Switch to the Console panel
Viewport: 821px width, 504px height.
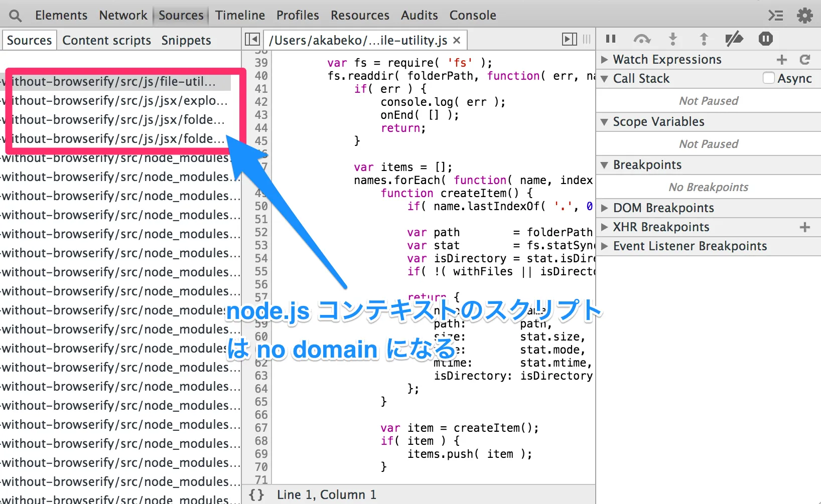tap(472, 15)
